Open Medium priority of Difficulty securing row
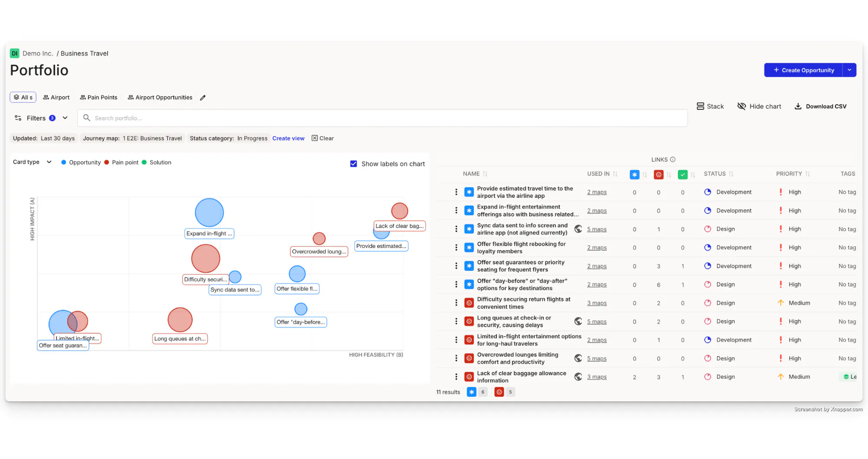 click(794, 303)
